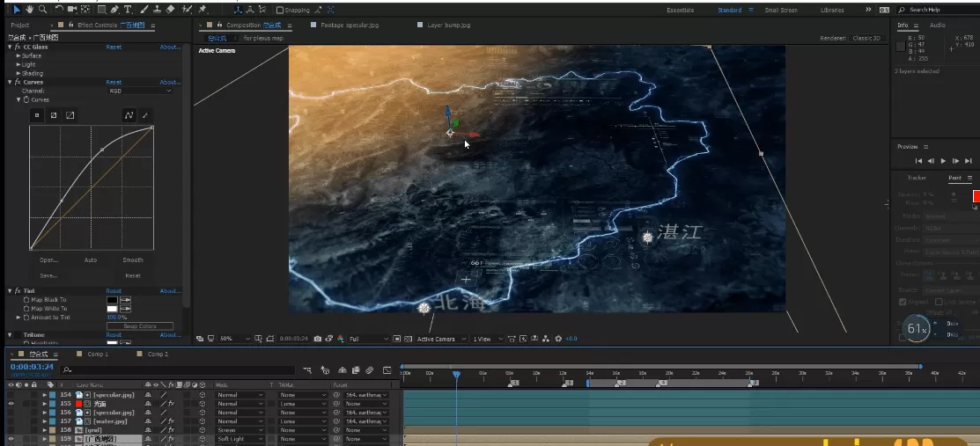
Task: Click the snapshot camera icon in viewer
Action: coord(317,339)
